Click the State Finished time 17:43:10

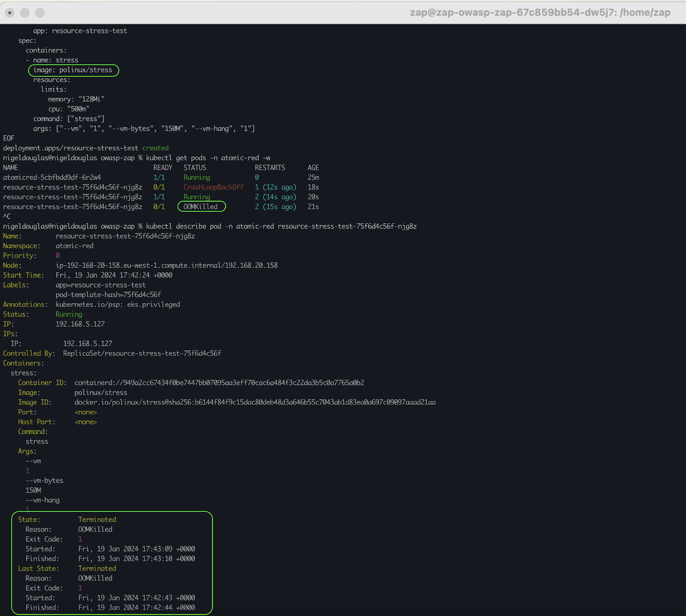(x=136, y=559)
